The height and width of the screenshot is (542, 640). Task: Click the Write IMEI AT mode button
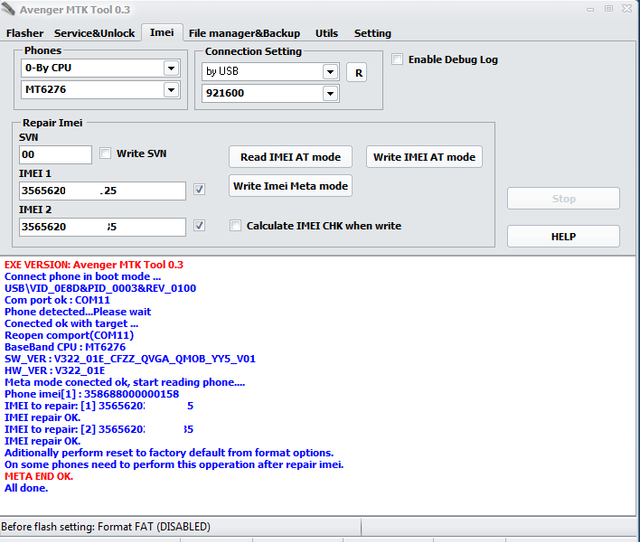424,157
